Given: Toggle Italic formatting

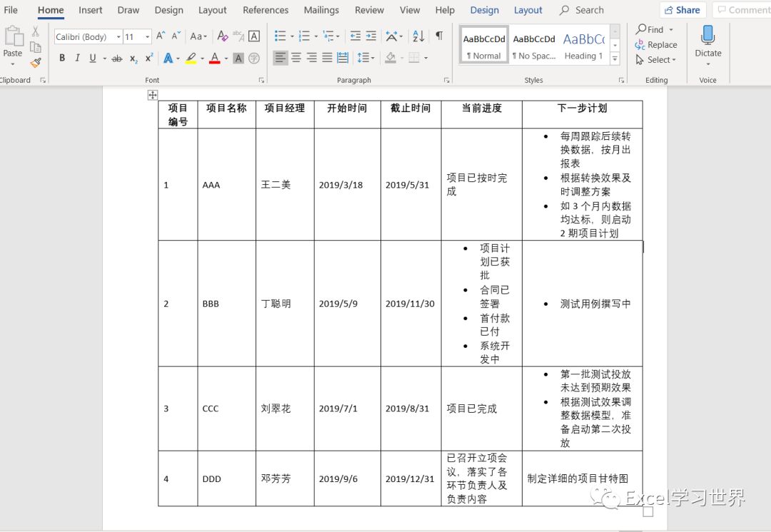Looking at the screenshot, I should coord(77,59).
